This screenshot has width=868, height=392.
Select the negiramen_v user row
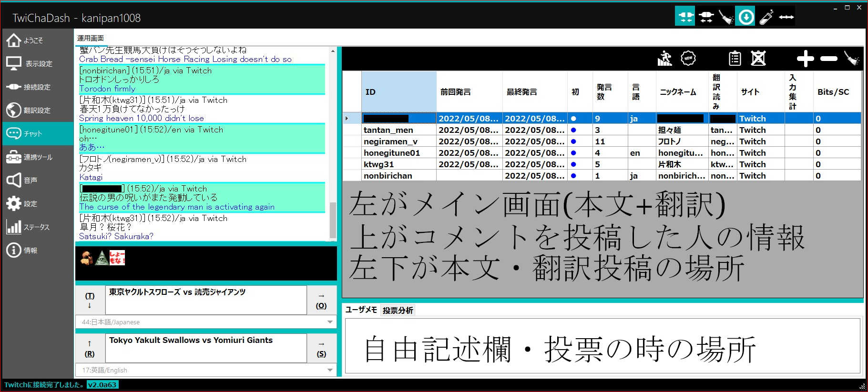pyautogui.click(x=602, y=141)
